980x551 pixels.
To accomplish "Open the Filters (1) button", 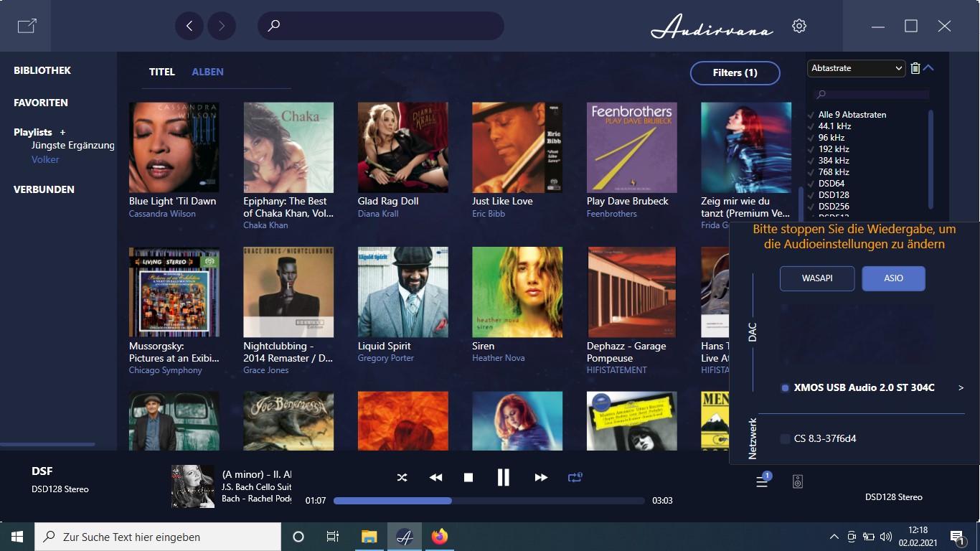I will 735,72.
